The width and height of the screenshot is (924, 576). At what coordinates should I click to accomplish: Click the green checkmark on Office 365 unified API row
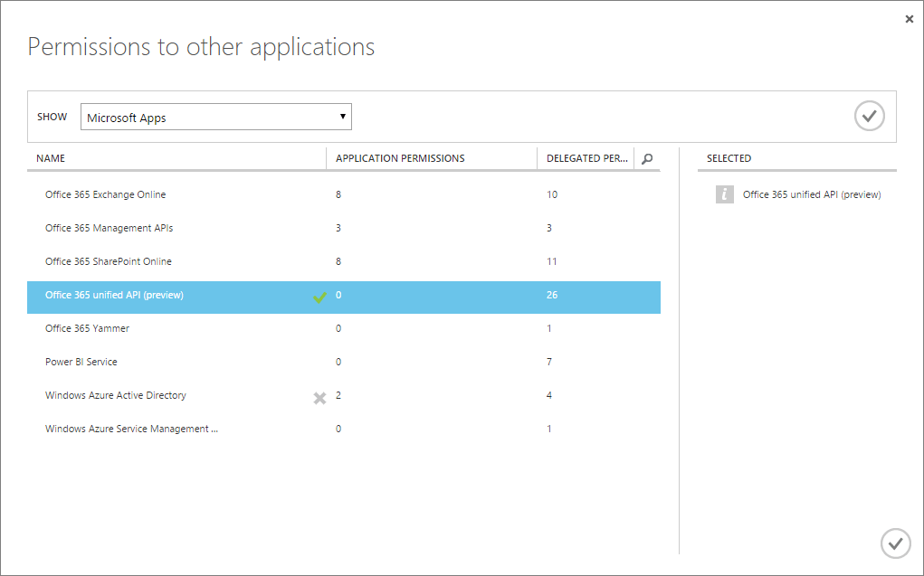click(x=319, y=297)
